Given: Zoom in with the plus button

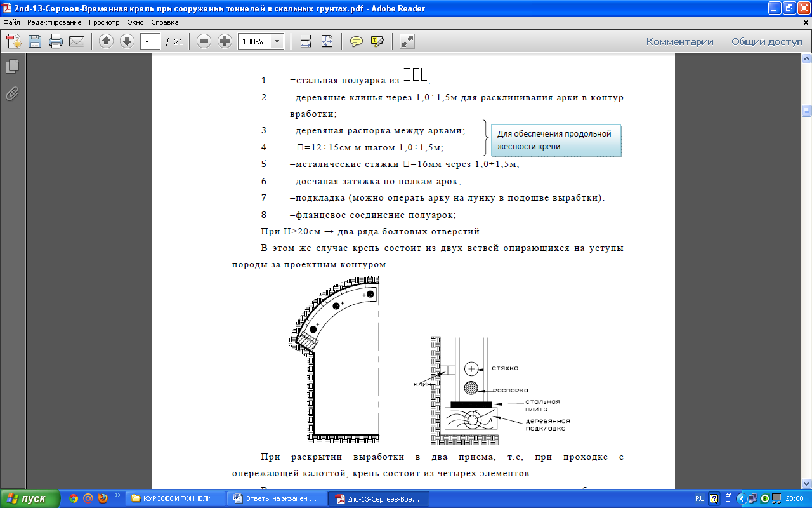Looking at the screenshot, I should (x=225, y=41).
